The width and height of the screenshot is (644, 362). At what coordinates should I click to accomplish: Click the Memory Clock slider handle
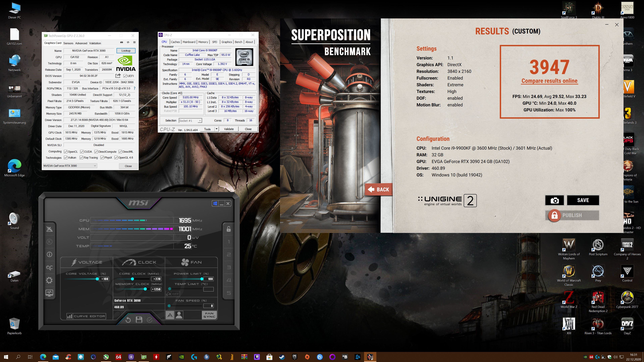click(145, 289)
